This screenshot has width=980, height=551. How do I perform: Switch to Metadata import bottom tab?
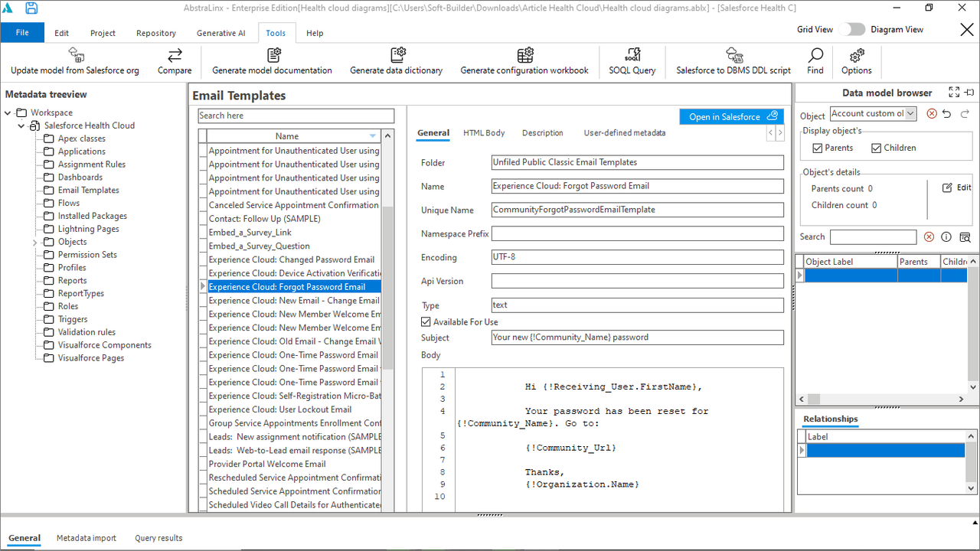click(x=87, y=538)
